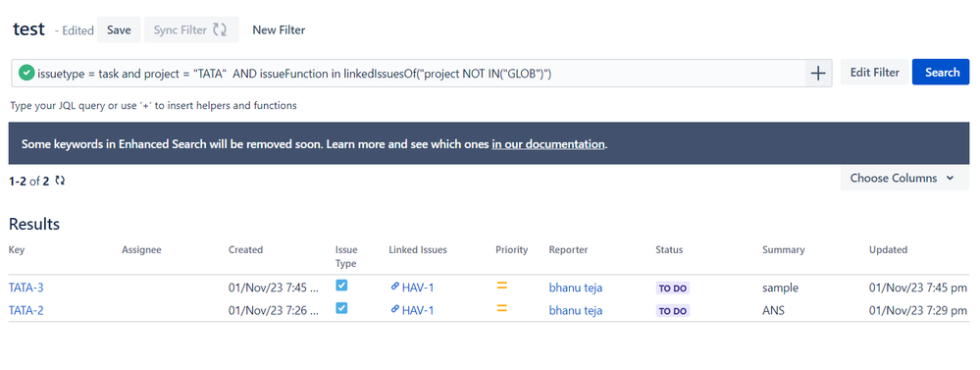The height and width of the screenshot is (370, 980).
Task: Open linked issue HAV-1 in TATA-2 row
Action: tap(418, 310)
